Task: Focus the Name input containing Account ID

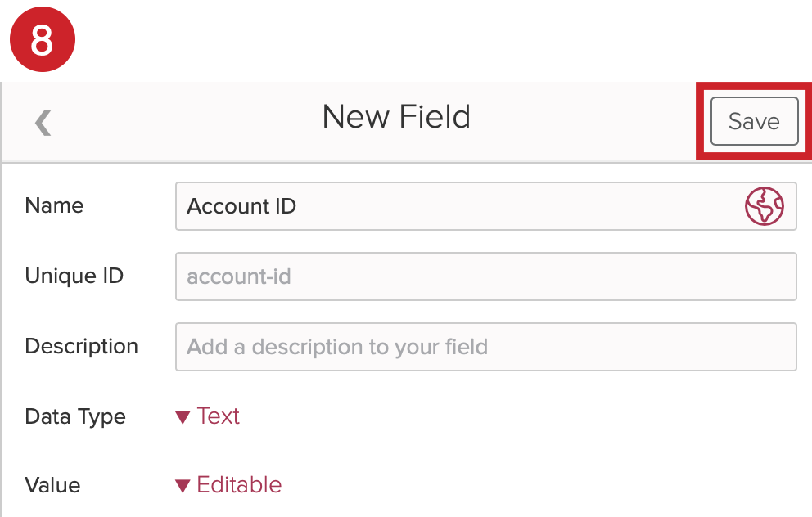Action: tap(485, 206)
